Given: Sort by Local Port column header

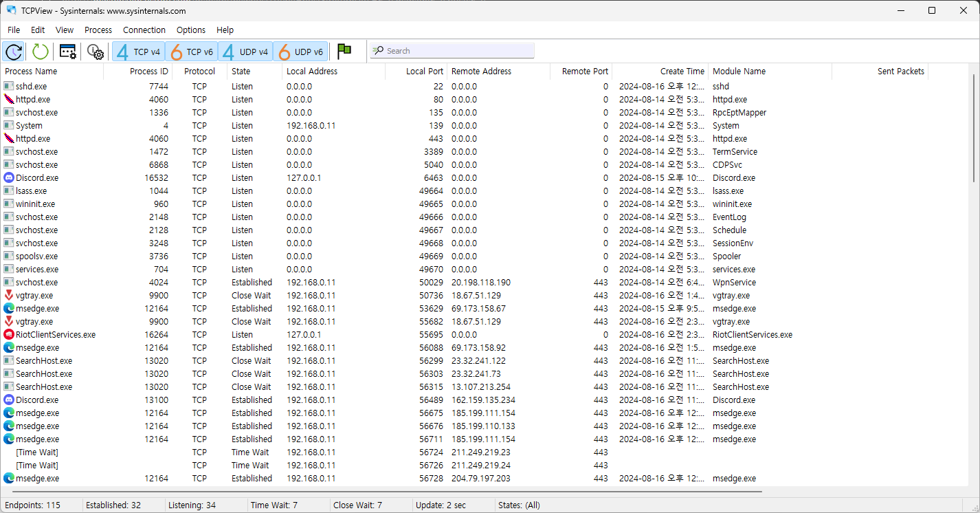Looking at the screenshot, I should [416, 71].
